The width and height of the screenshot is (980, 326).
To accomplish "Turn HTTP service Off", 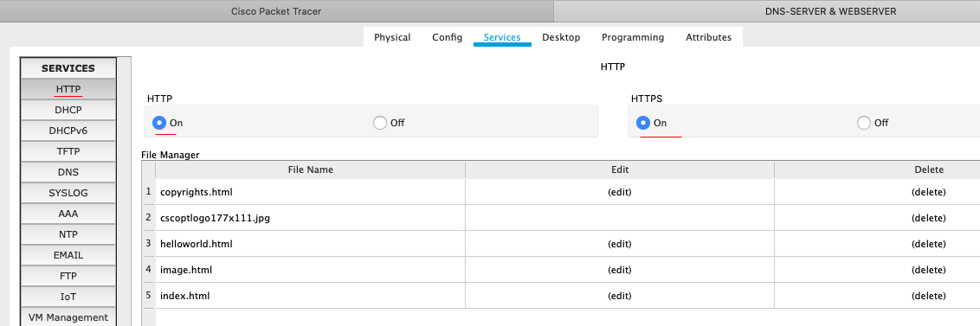I will pyautogui.click(x=380, y=123).
